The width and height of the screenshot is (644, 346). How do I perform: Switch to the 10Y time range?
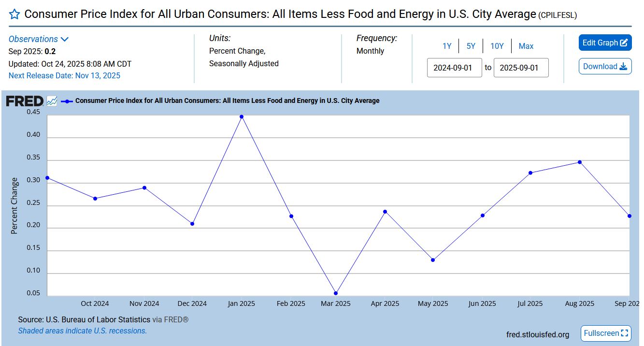pyautogui.click(x=497, y=46)
